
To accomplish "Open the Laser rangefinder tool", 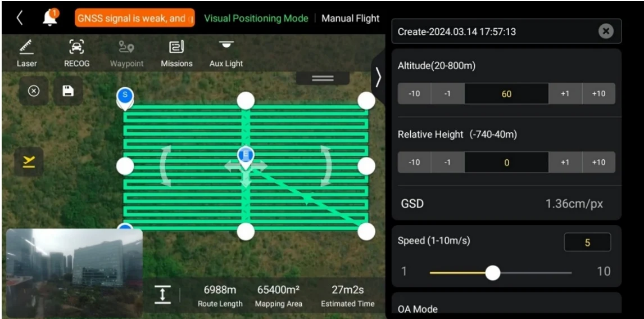I will [x=27, y=53].
